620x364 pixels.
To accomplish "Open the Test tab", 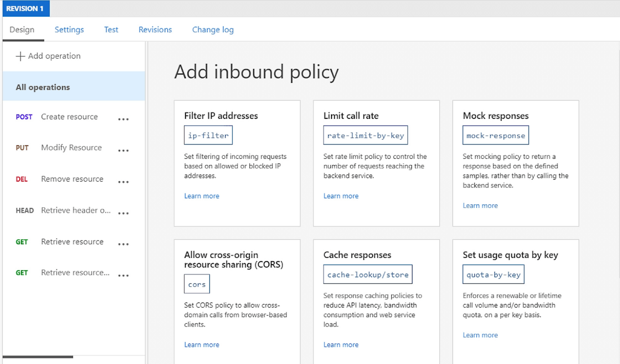I will pos(111,29).
